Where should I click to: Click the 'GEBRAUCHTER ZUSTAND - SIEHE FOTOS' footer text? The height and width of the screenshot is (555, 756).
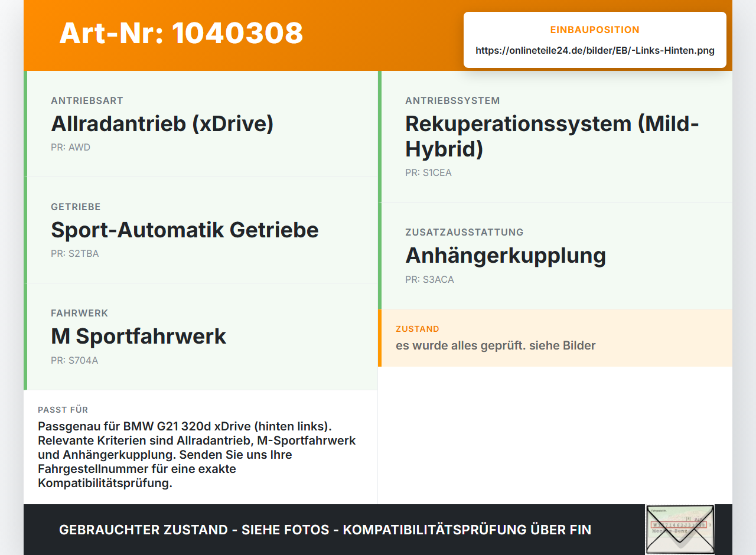tap(325, 530)
